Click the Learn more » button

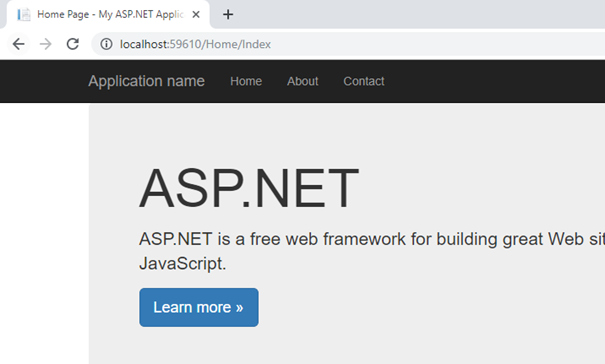tap(199, 307)
